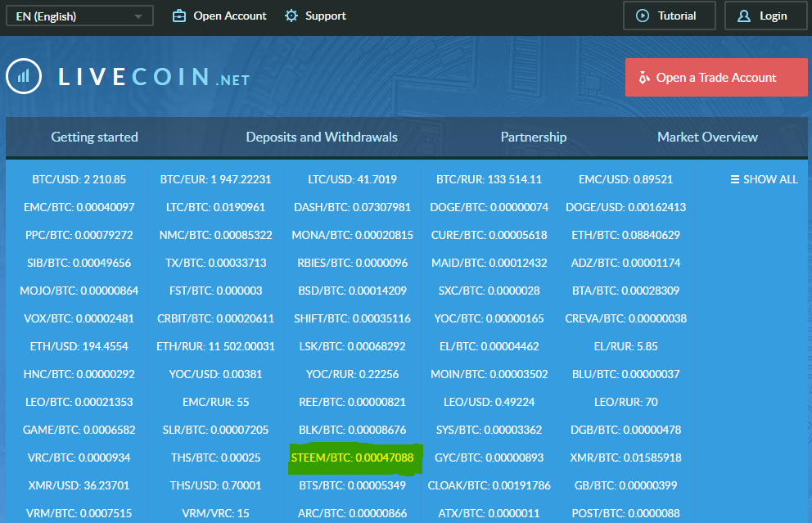This screenshot has height=523, width=812.
Task: Select VRM/VRC: 15 ticker
Action: pyautogui.click(x=216, y=514)
